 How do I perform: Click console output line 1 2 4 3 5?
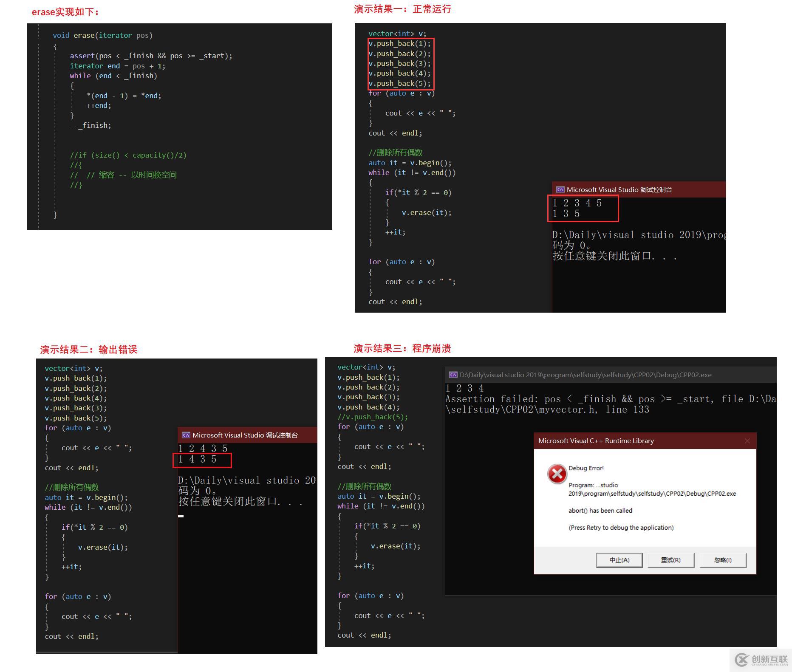(x=203, y=448)
